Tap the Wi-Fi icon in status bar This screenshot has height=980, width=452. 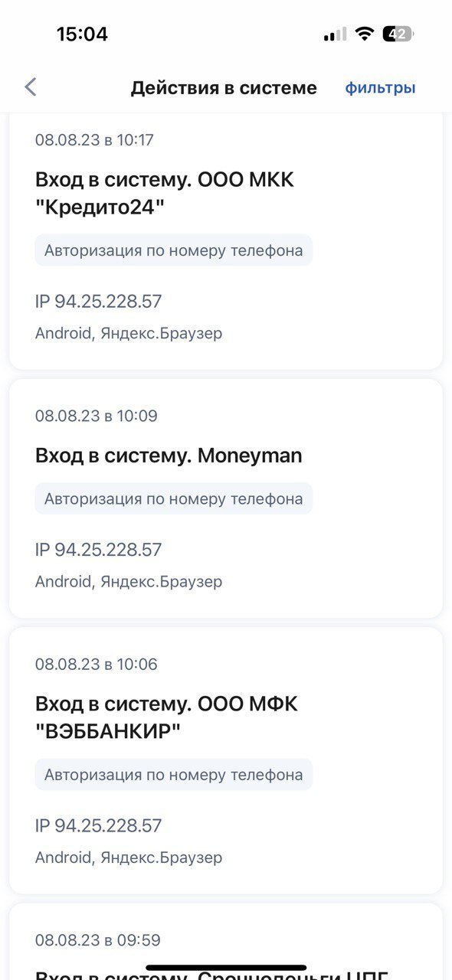tap(365, 34)
